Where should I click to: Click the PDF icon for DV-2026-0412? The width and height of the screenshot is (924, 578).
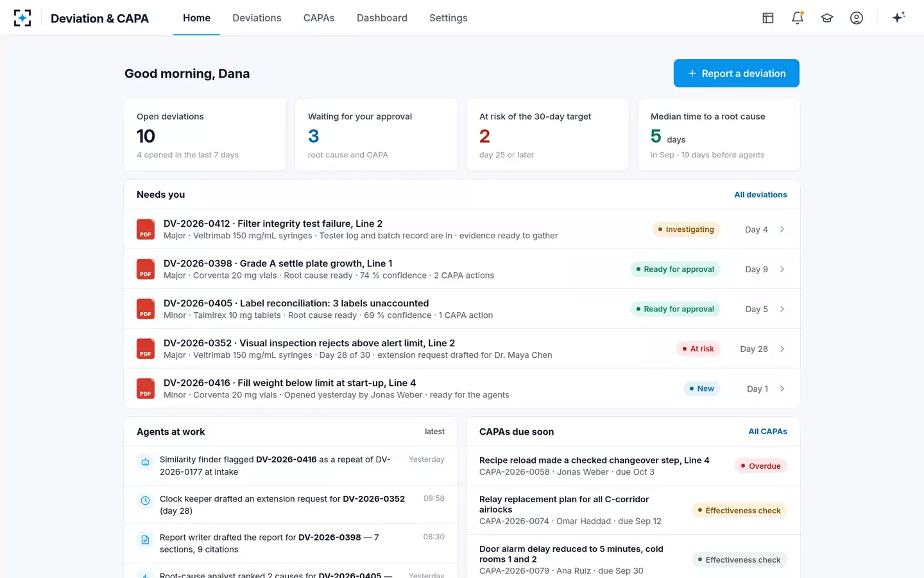tap(146, 229)
